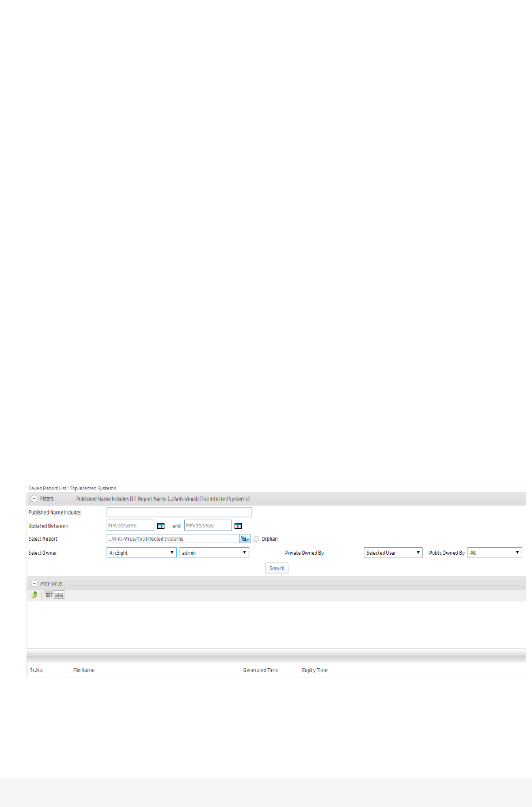
Task: Sort by Generated Time column header
Action: tap(261, 670)
